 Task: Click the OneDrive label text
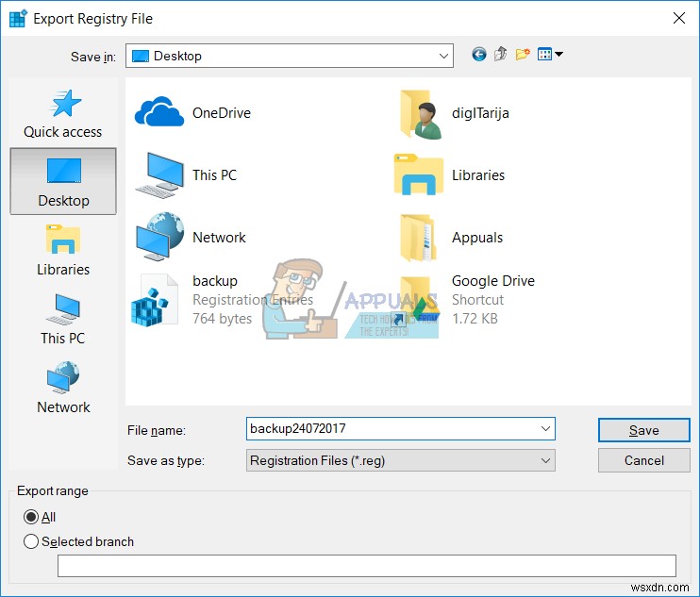point(222,113)
